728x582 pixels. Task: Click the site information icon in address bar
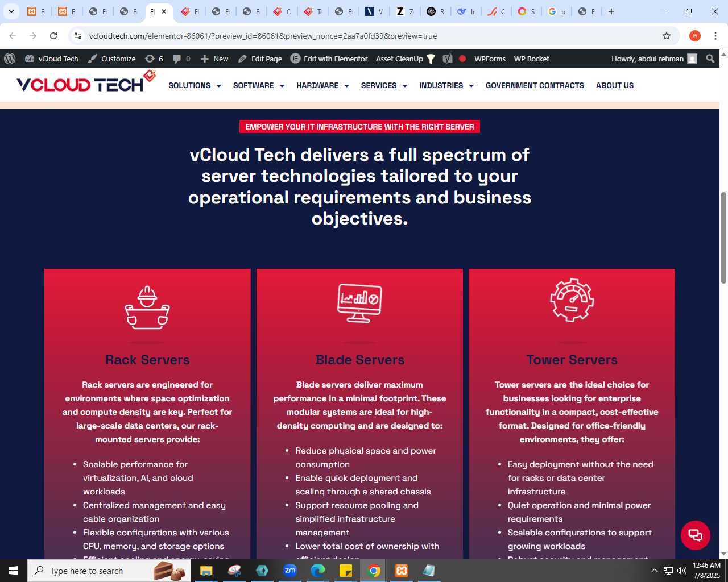coord(78,36)
